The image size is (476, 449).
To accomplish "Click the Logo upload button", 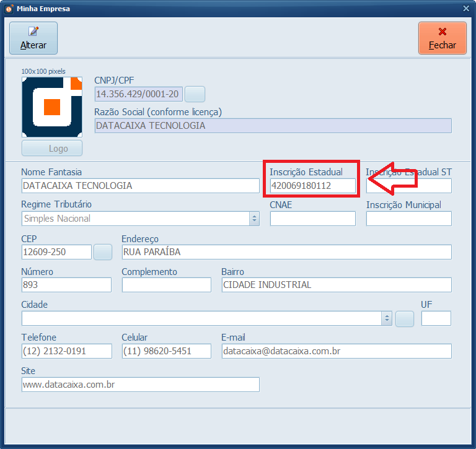I will click(x=52, y=149).
